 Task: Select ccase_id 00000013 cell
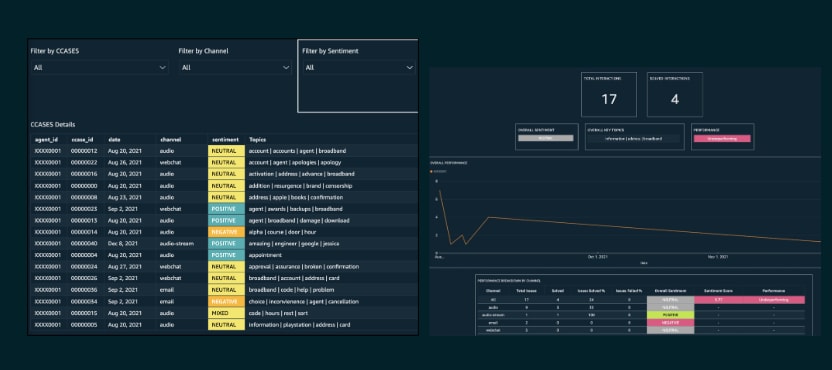84,220
